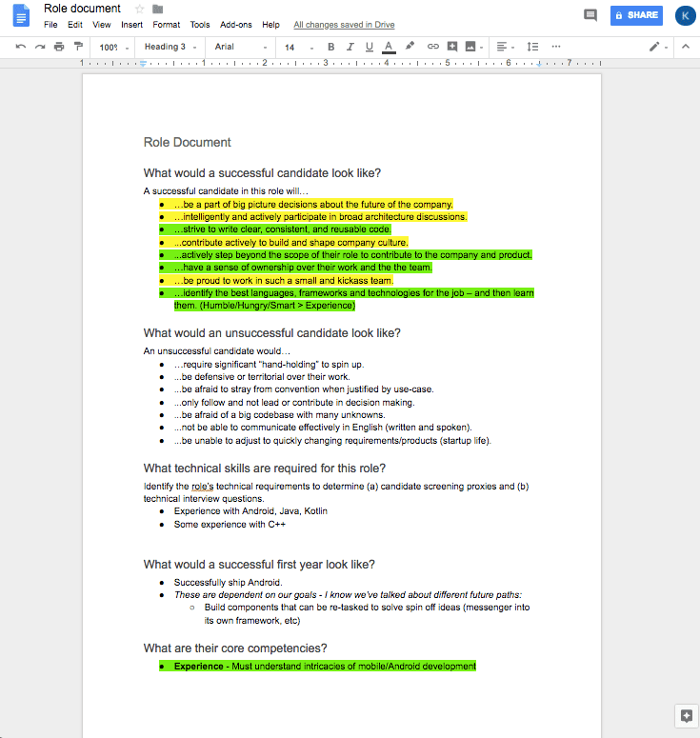700x738 pixels.
Task: Click the right margin marker on the ruler
Action: tap(539, 64)
